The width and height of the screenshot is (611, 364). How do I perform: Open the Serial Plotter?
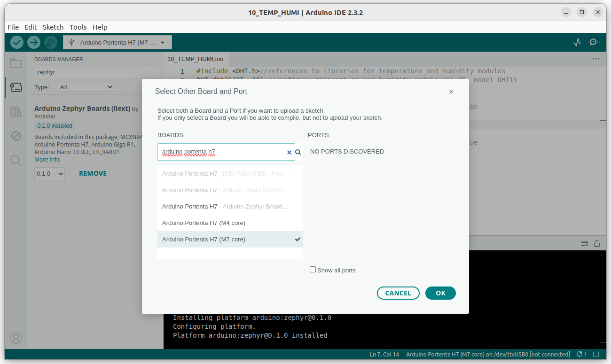click(x=577, y=42)
